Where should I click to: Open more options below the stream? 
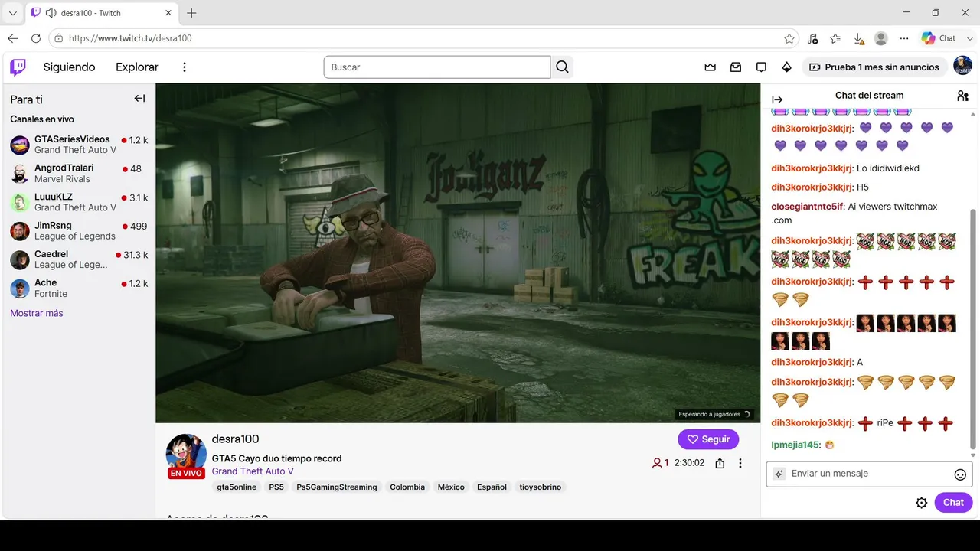[x=740, y=463]
